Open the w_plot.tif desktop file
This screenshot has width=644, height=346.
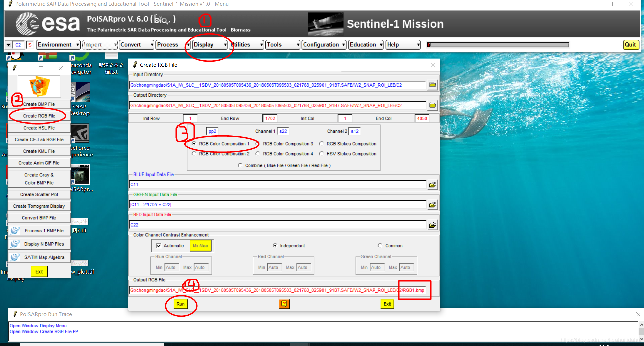coord(81,267)
